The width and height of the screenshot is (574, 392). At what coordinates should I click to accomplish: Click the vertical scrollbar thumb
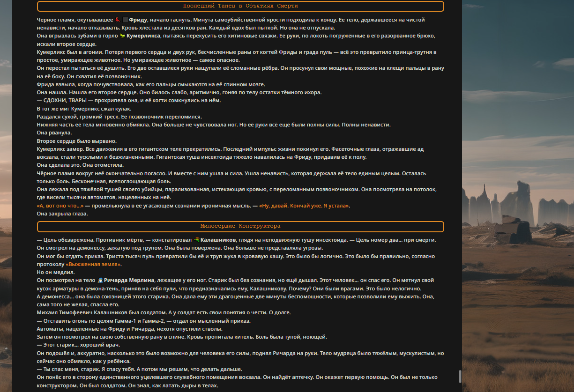[x=460, y=376]
